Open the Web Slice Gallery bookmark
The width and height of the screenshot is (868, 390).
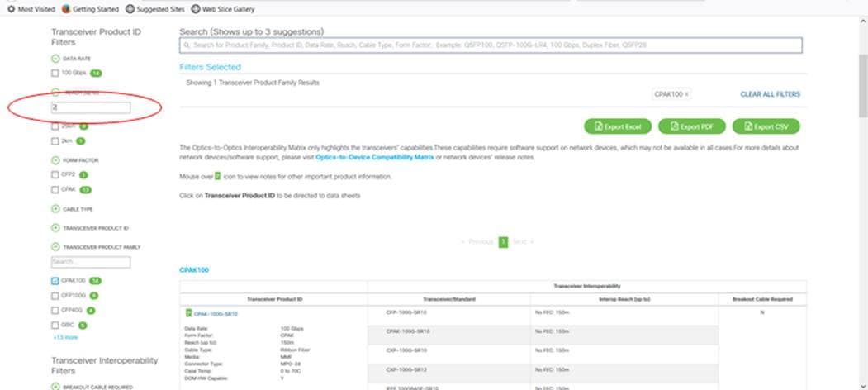coord(223,9)
